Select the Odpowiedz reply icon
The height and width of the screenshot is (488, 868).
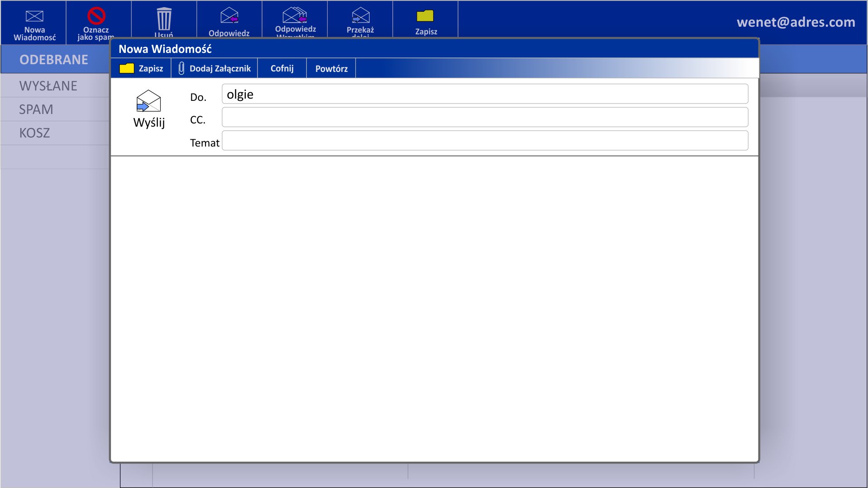click(x=229, y=15)
